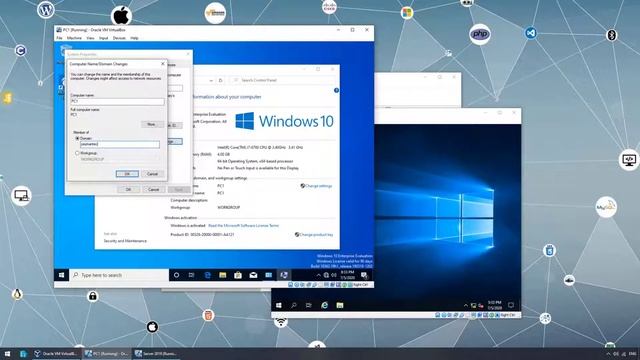Expand hidden tray icons in the PC1 VM
The image size is (640, 360).
[x=319, y=275]
